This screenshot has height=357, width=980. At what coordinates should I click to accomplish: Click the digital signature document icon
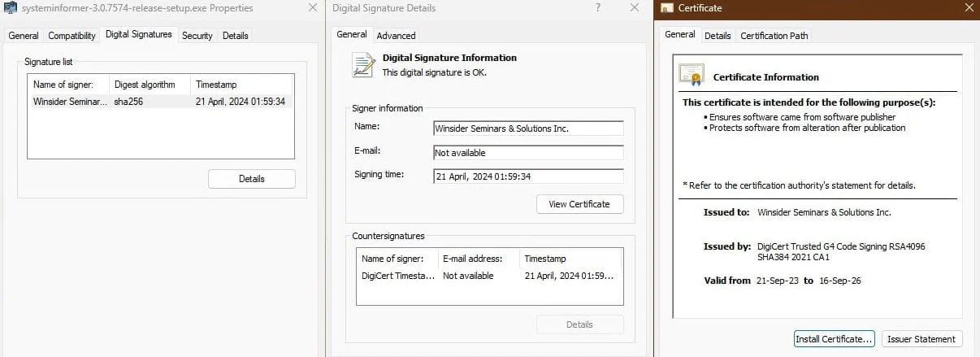tap(362, 65)
